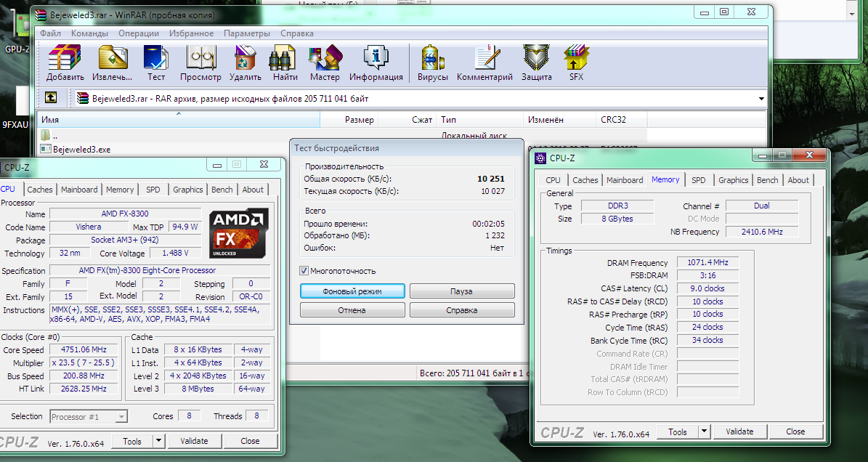
Task: Click Close button in left CPU-Z
Action: click(250, 441)
